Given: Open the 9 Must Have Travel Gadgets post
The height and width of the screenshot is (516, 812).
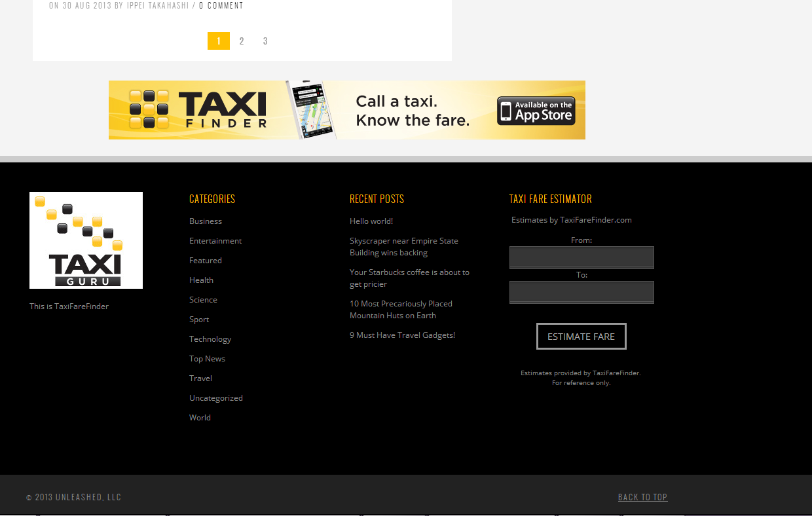Looking at the screenshot, I should 402,335.
